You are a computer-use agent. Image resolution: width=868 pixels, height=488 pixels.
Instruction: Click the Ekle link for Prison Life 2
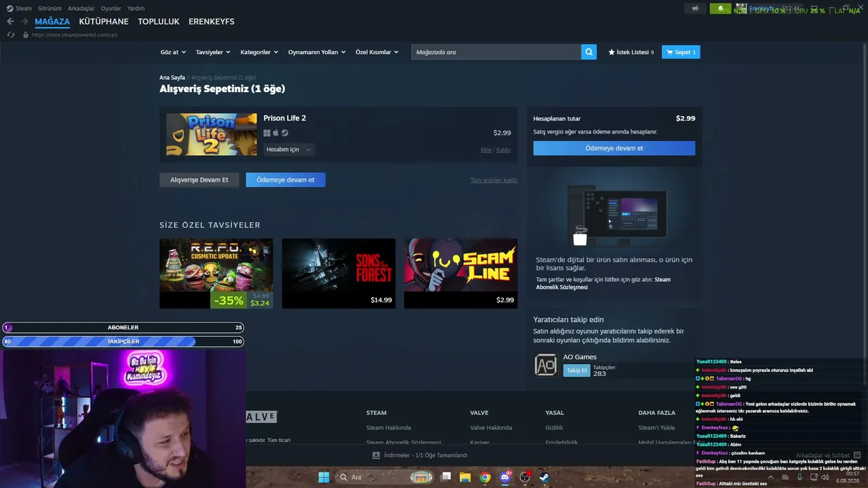(486, 150)
